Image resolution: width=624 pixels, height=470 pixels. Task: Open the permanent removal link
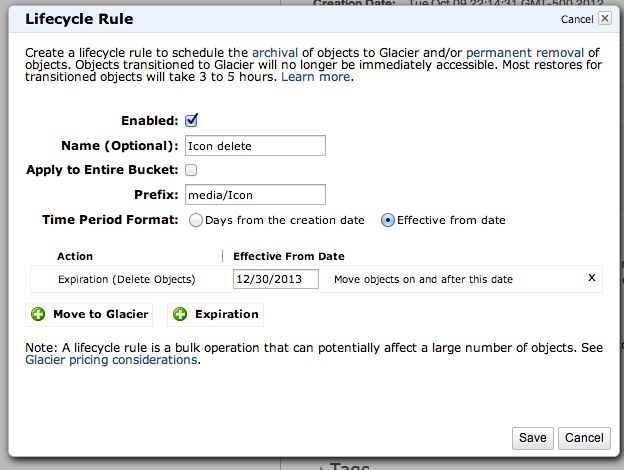coord(525,53)
